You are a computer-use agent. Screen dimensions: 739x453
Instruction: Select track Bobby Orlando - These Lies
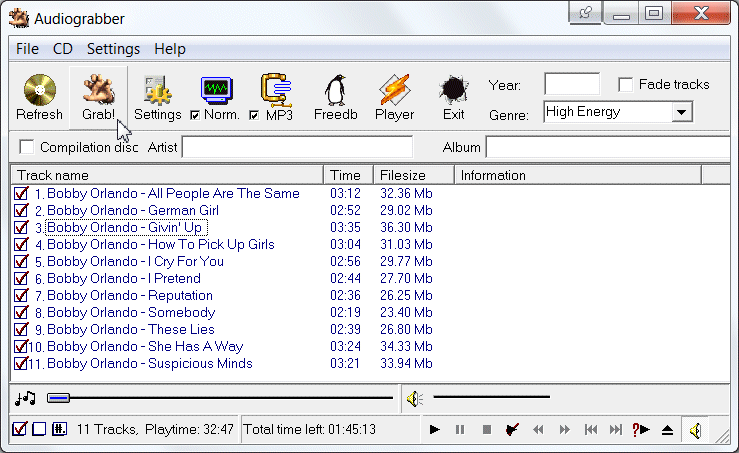tap(131, 329)
